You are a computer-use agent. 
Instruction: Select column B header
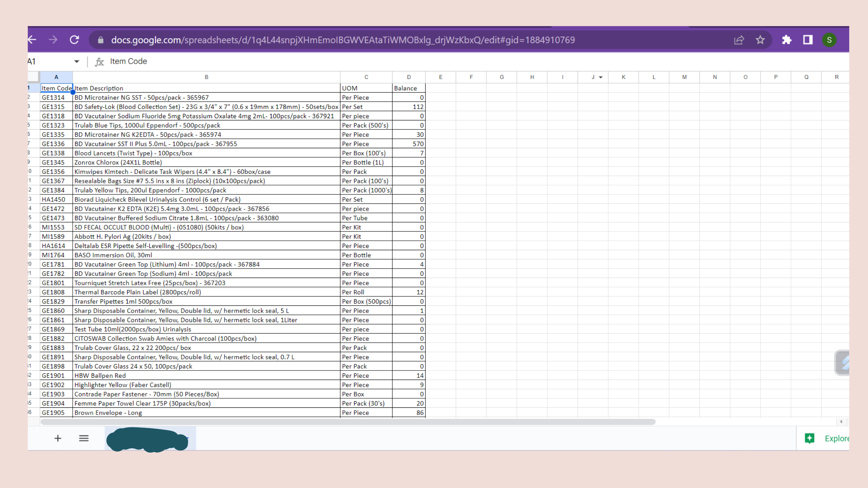pos(206,77)
